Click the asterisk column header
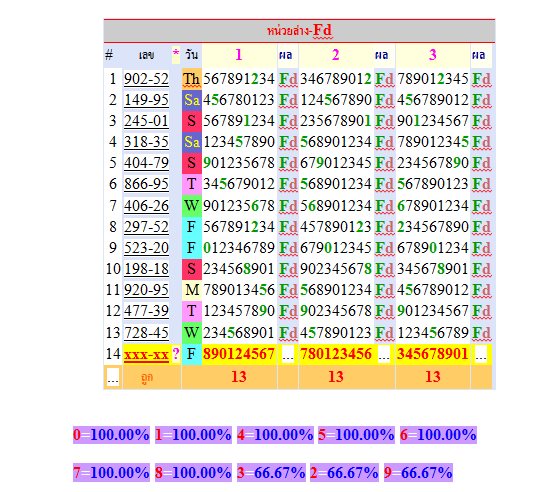The height and width of the screenshot is (492, 560). [176, 55]
